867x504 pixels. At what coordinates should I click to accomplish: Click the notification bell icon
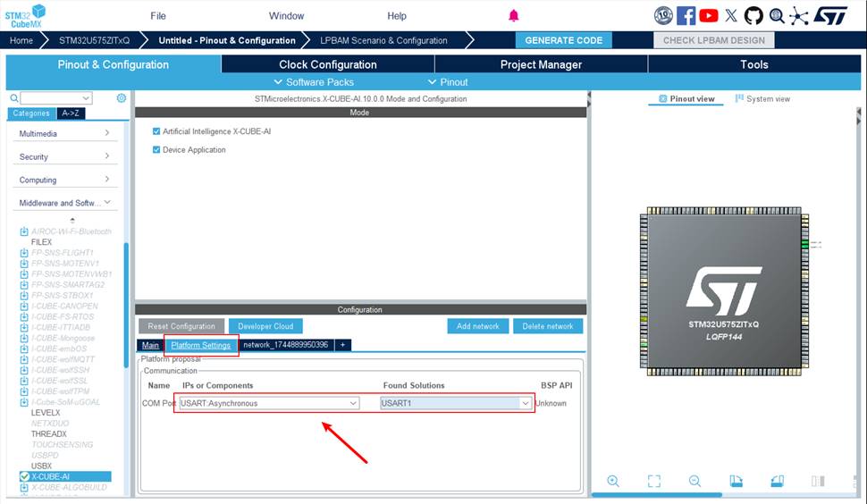point(514,15)
